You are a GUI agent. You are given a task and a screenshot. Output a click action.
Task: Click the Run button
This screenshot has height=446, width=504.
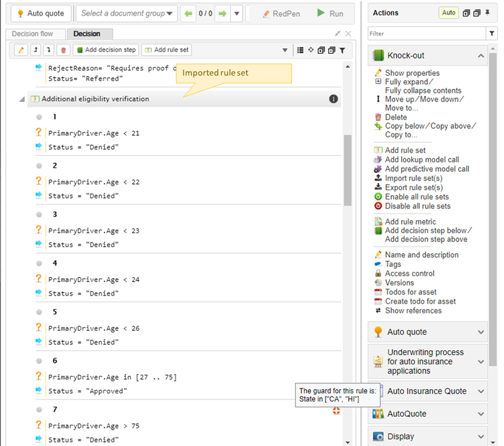(330, 13)
